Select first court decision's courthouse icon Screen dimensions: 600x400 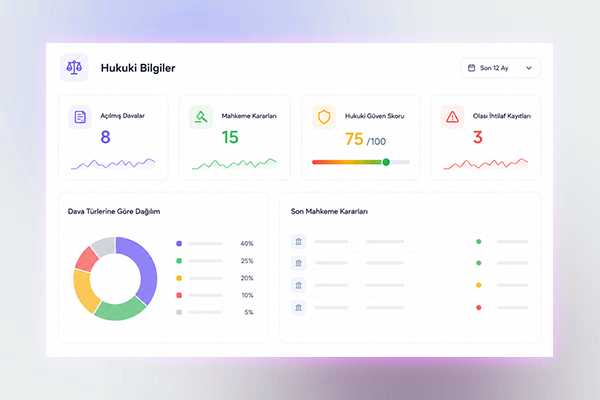[298, 242]
